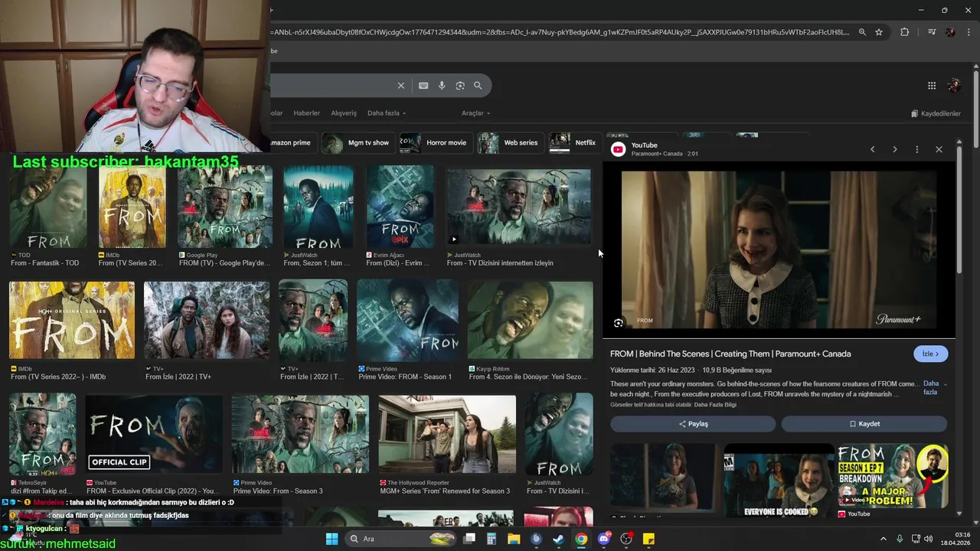Clear the Google search box text
This screenshot has width=980, height=551.
click(x=400, y=86)
